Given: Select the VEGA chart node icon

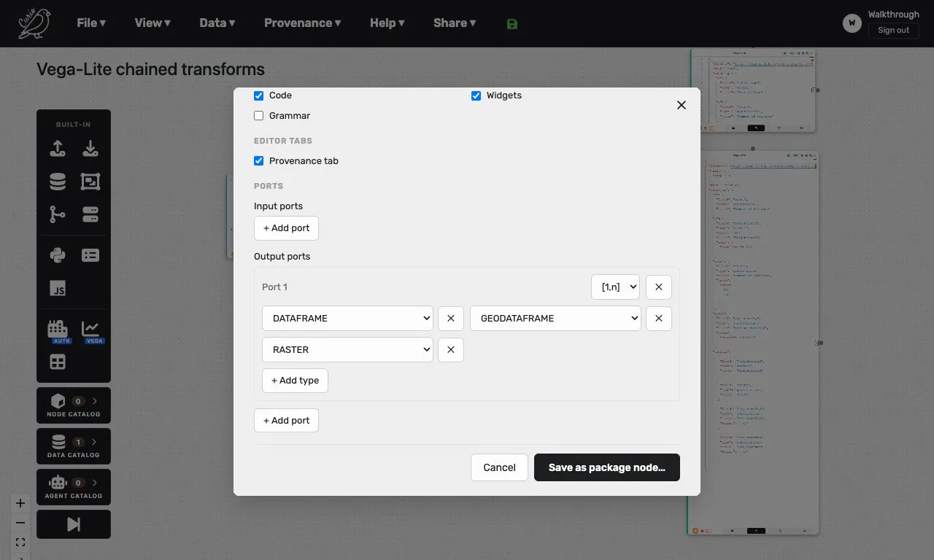Looking at the screenshot, I should pos(91,330).
